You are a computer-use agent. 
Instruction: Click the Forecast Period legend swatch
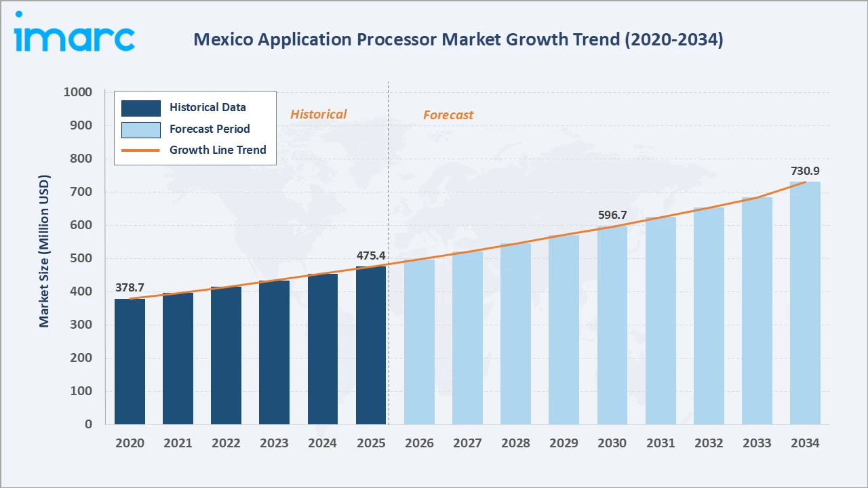[x=141, y=129]
